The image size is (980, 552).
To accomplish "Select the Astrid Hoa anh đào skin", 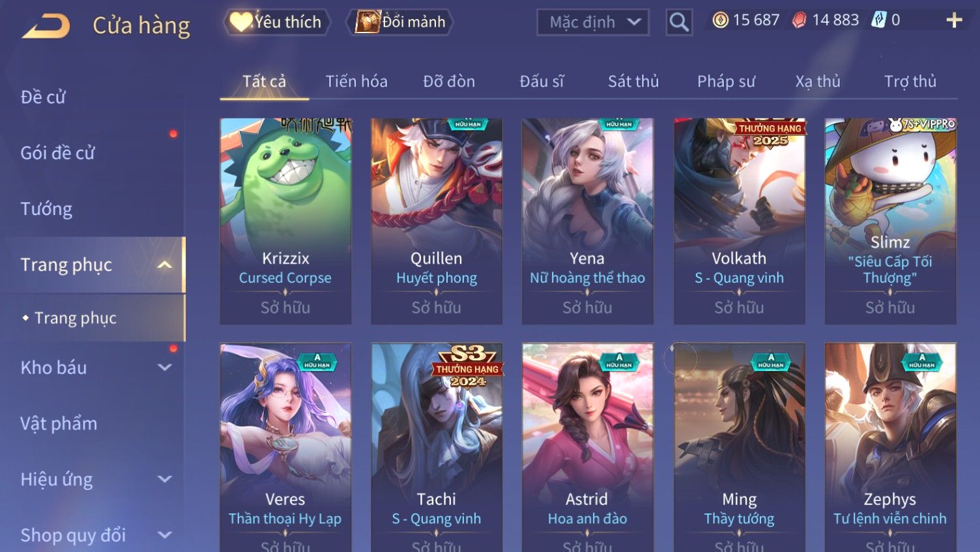I will 587,448.
